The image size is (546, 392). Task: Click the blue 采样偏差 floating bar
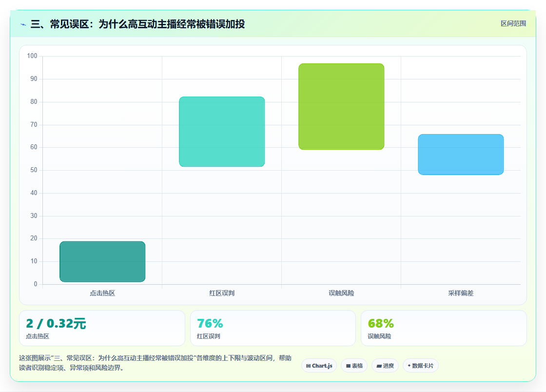461,154
